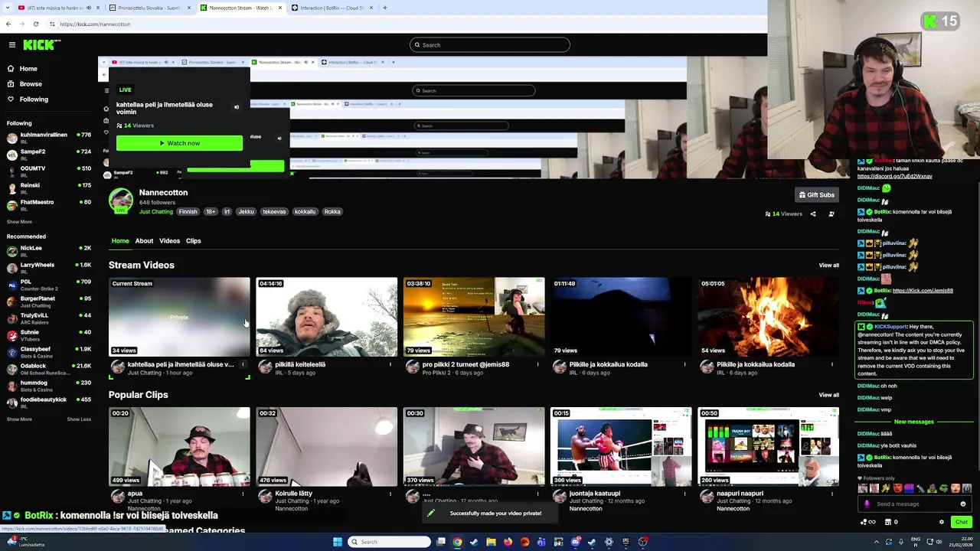Open the Videos channel tab

pos(169,241)
